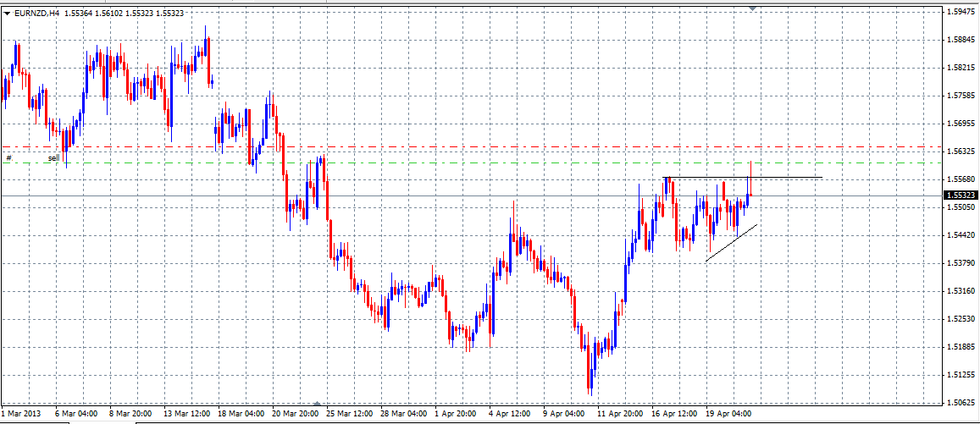Screen dimensions: 980x424
Task: Click the '11 Apr 20:00' time label
Action: [619, 414]
